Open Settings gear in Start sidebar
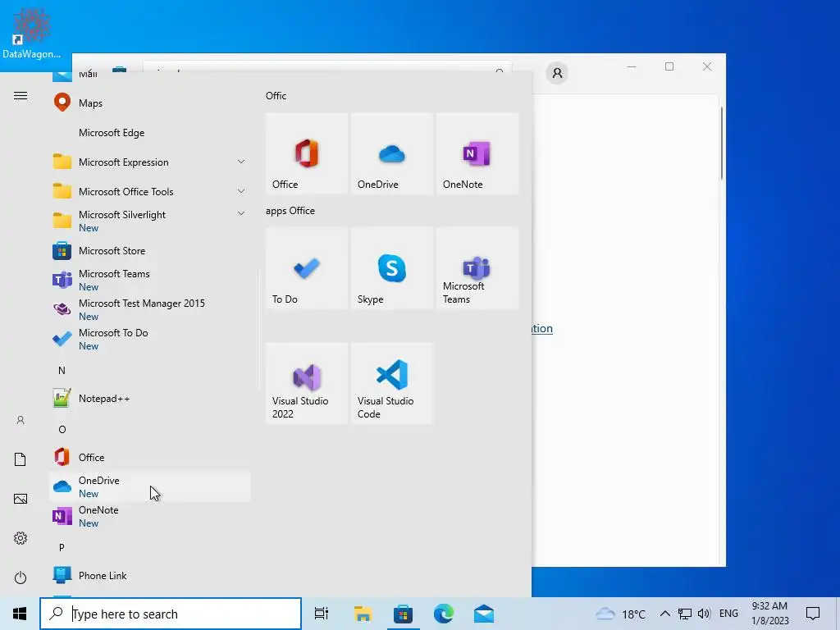This screenshot has width=840, height=630. pos(21,538)
